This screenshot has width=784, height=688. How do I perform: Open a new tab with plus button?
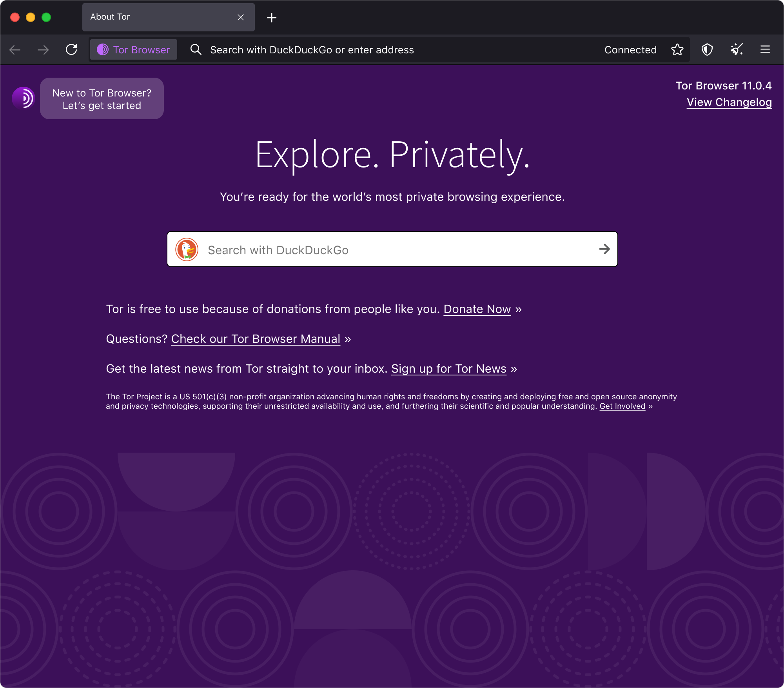coord(272,18)
